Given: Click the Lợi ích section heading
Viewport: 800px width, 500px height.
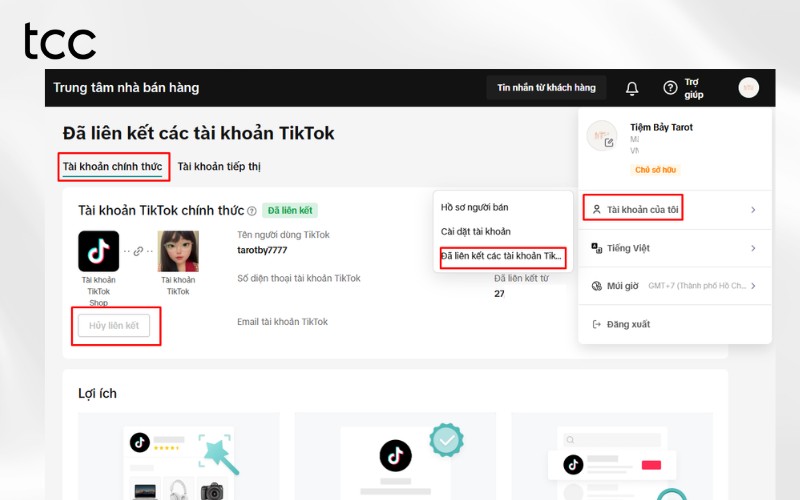Looking at the screenshot, I should [97, 393].
